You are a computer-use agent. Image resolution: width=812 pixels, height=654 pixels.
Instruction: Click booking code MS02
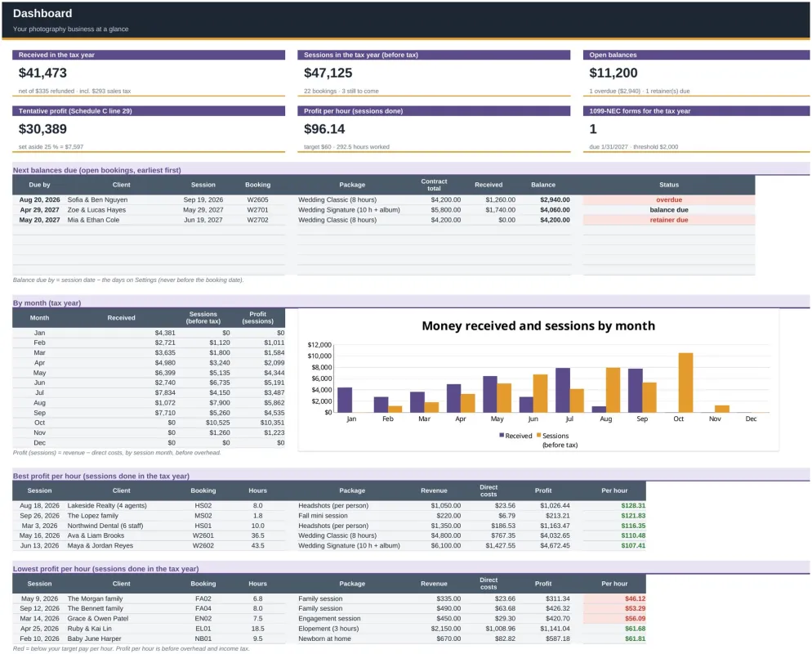point(203,516)
